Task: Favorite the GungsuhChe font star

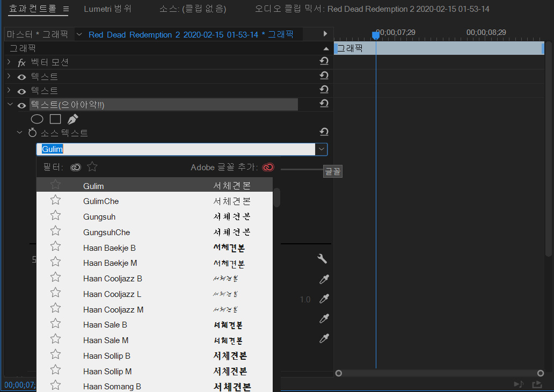Action: click(55, 231)
